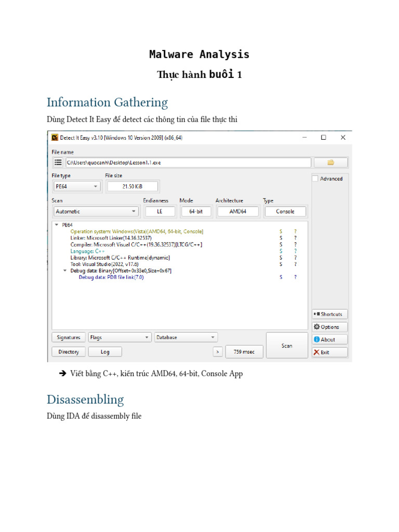
Task: Open the Flags dropdown
Action: [119, 337]
